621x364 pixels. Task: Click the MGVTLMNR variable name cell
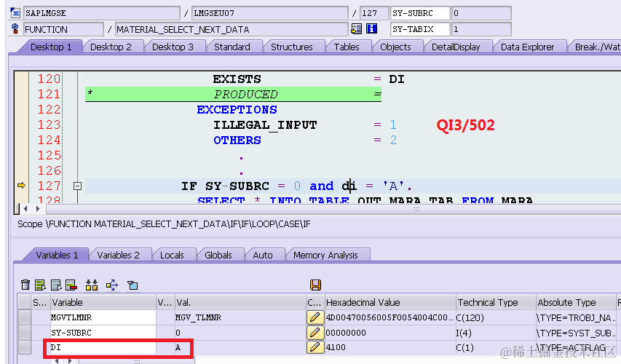[x=103, y=317]
